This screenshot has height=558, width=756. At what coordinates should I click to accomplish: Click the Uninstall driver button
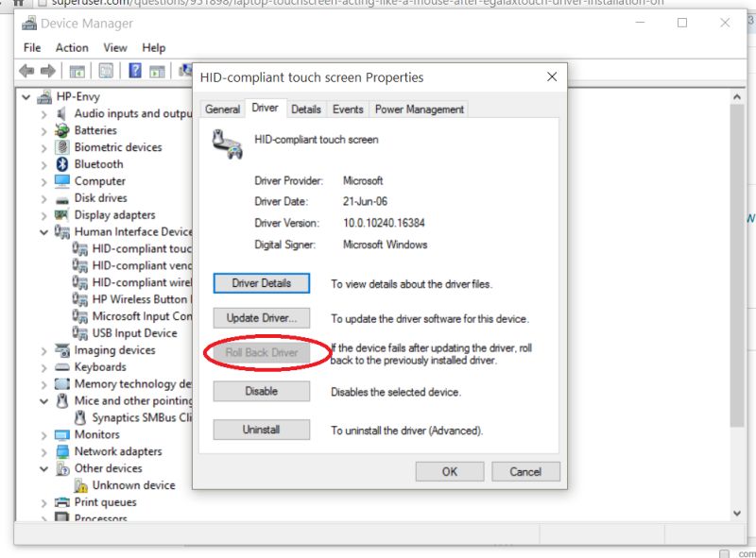(x=262, y=430)
